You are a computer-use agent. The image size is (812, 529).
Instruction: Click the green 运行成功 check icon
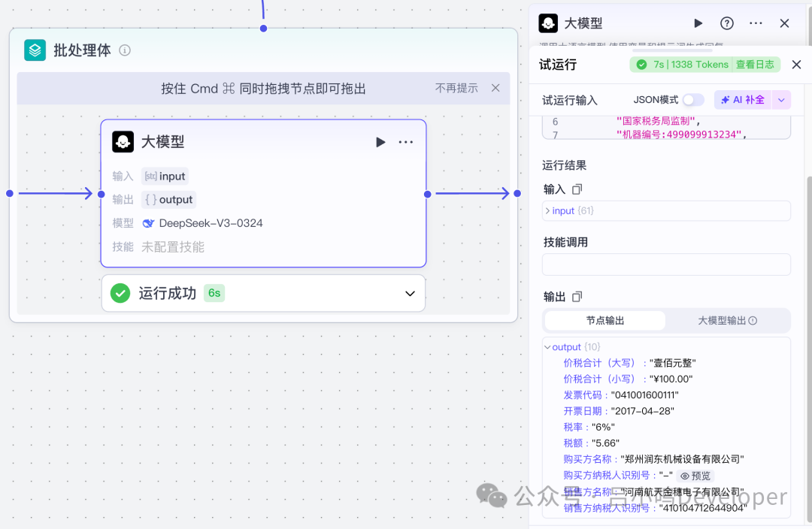coord(120,293)
